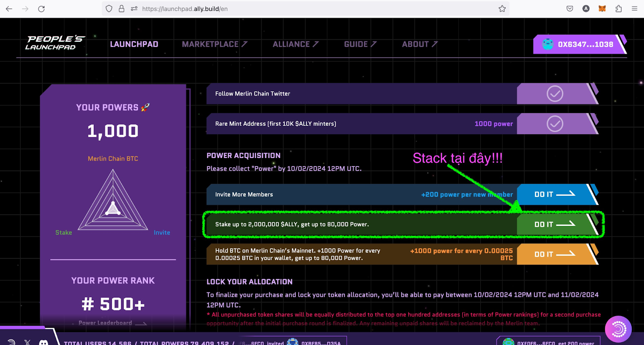Open the About nav link

click(420, 44)
